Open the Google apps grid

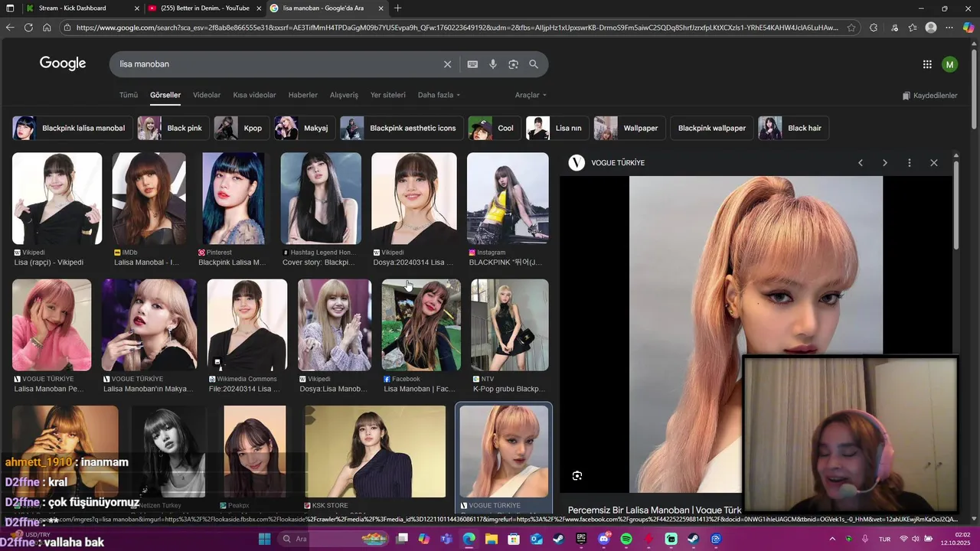(927, 64)
